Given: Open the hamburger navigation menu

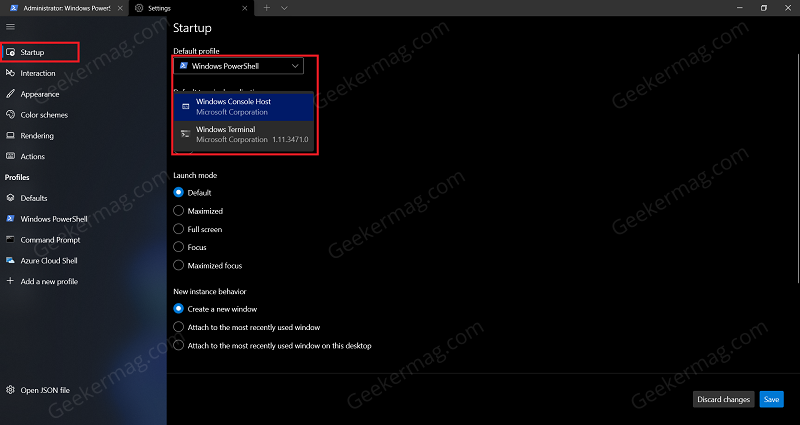Looking at the screenshot, I should pos(10,27).
